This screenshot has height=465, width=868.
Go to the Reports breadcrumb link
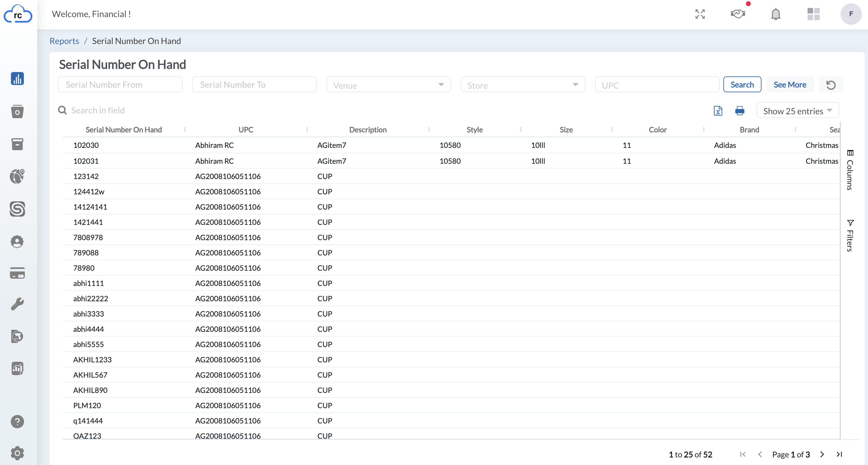[x=64, y=41]
